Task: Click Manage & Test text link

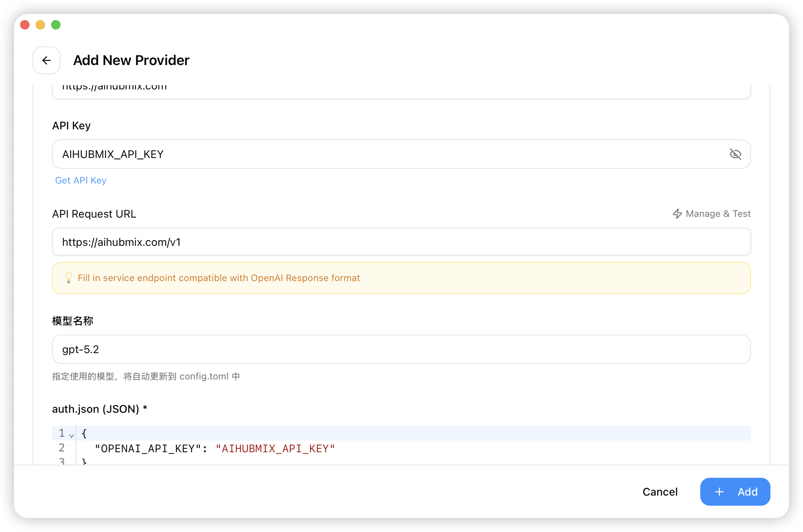Action: coord(718,214)
